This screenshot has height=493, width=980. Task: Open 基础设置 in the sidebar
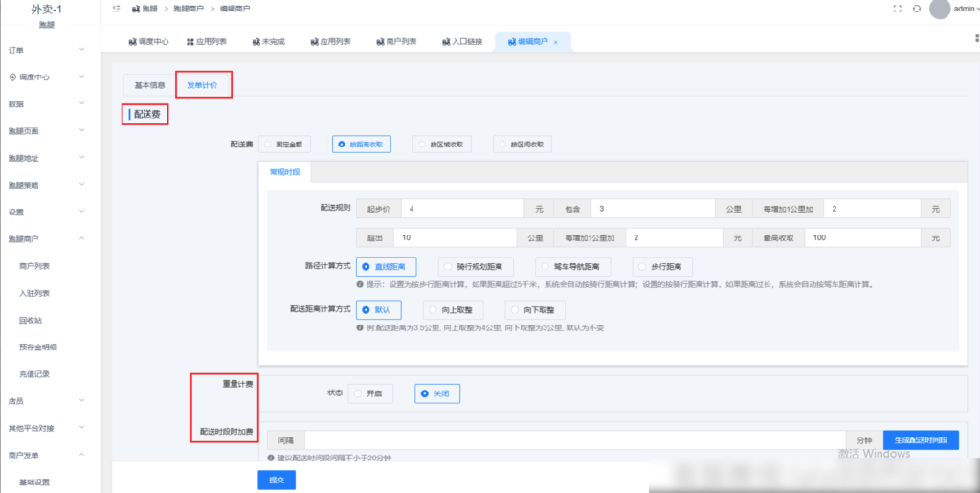click(x=34, y=482)
